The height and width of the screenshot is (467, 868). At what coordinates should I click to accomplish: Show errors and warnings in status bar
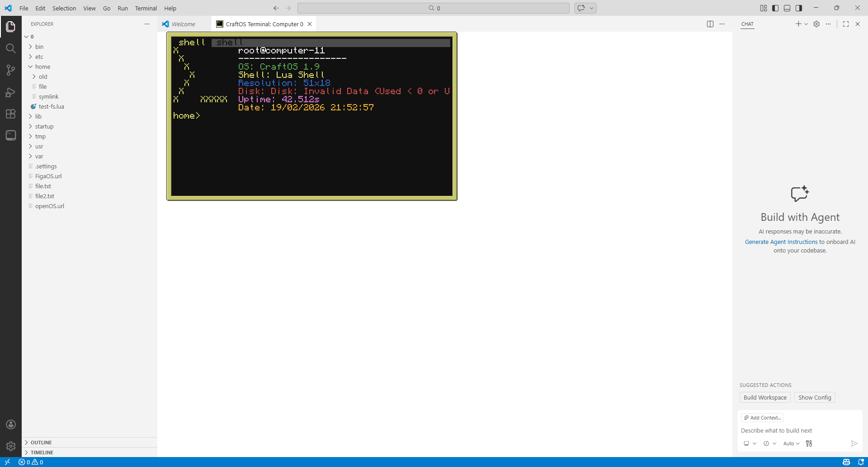(x=31, y=462)
